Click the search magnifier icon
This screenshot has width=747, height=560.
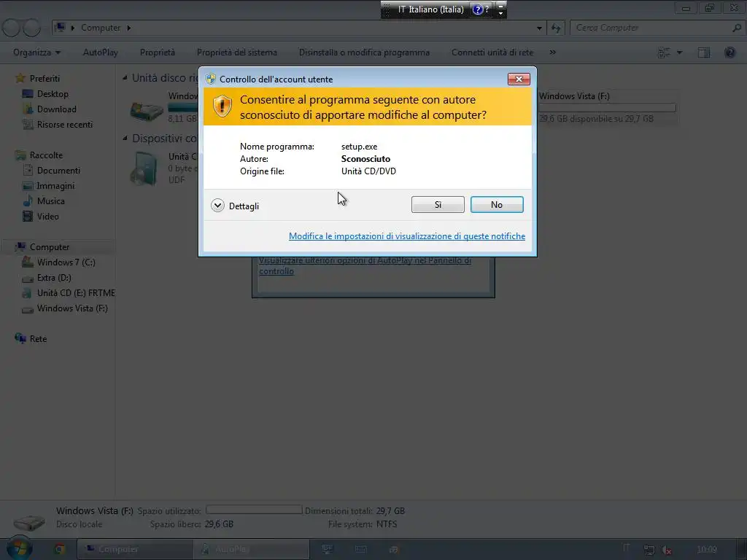coord(737,28)
